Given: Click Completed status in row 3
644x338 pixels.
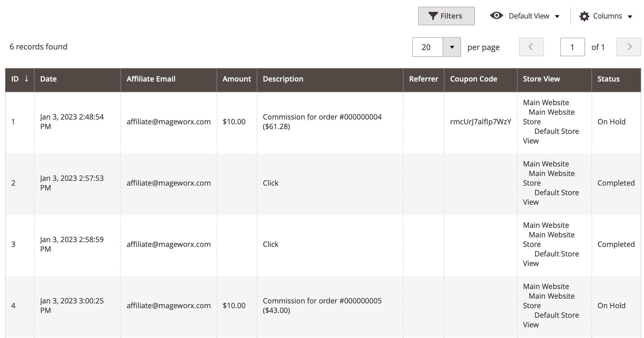Looking at the screenshot, I should coord(616,244).
